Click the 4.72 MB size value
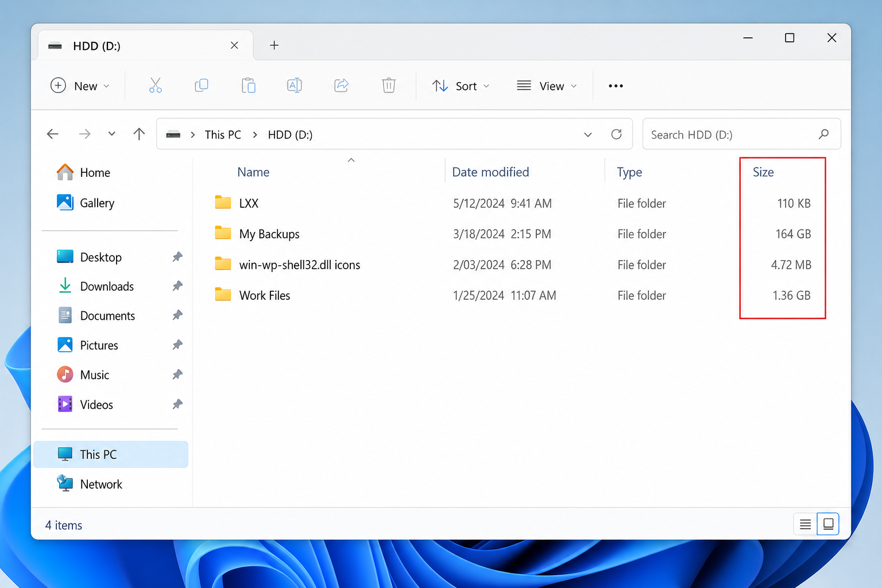 pyautogui.click(x=791, y=265)
